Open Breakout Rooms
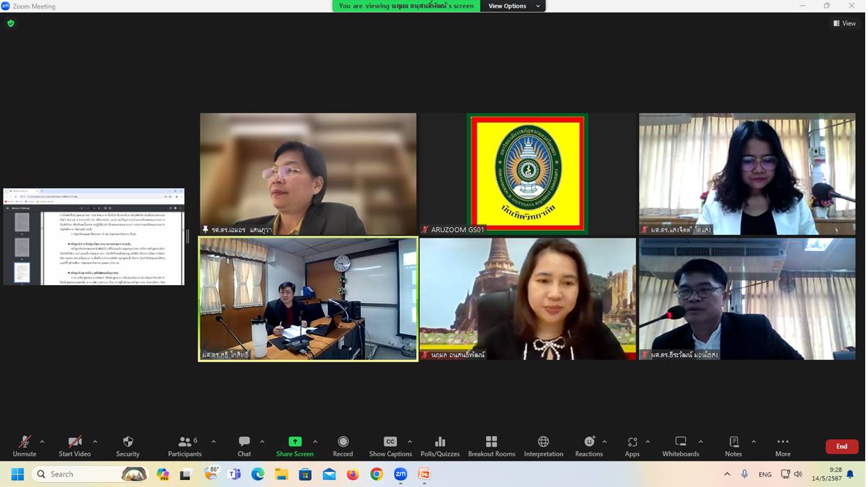Image resolution: width=868 pixels, height=487 pixels. (491, 446)
